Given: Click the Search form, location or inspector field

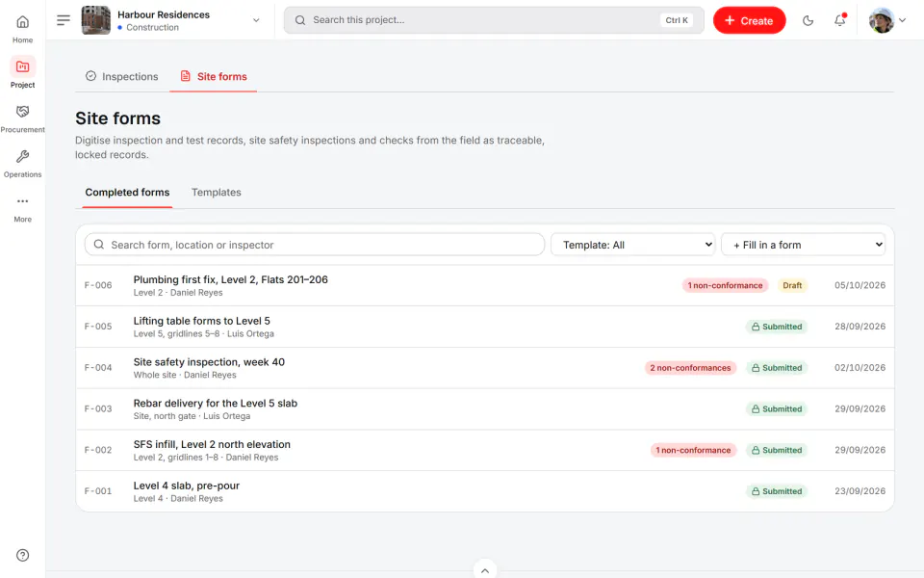Looking at the screenshot, I should click(315, 244).
